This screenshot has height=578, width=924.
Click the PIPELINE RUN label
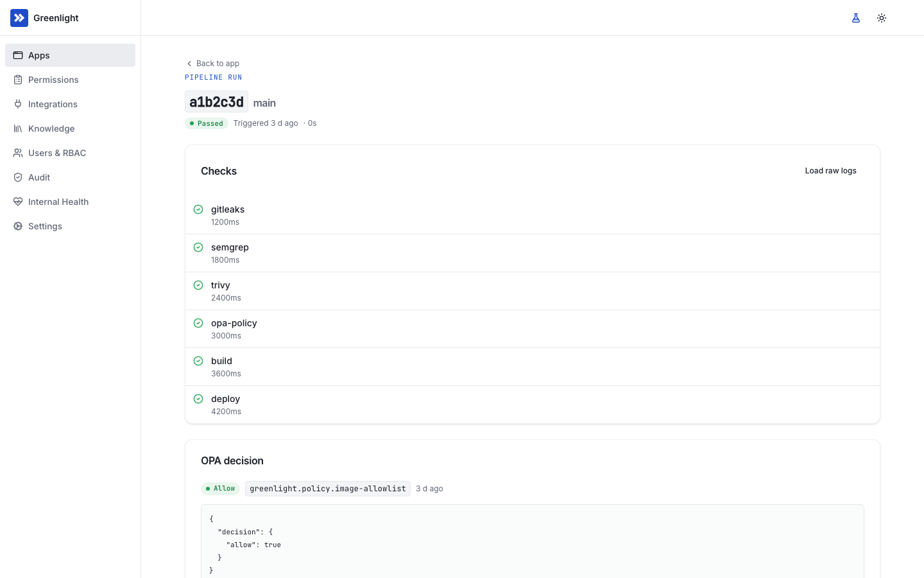point(214,77)
